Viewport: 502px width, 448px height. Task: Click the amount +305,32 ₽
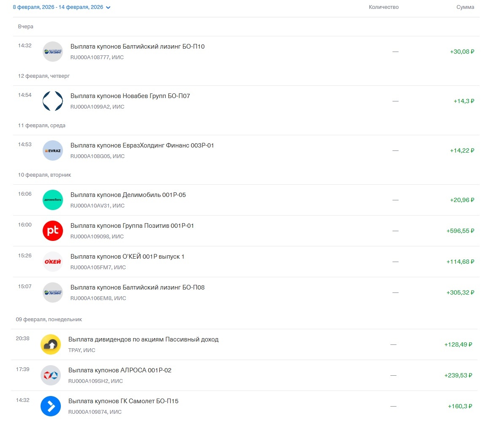click(x=461, y=292)
